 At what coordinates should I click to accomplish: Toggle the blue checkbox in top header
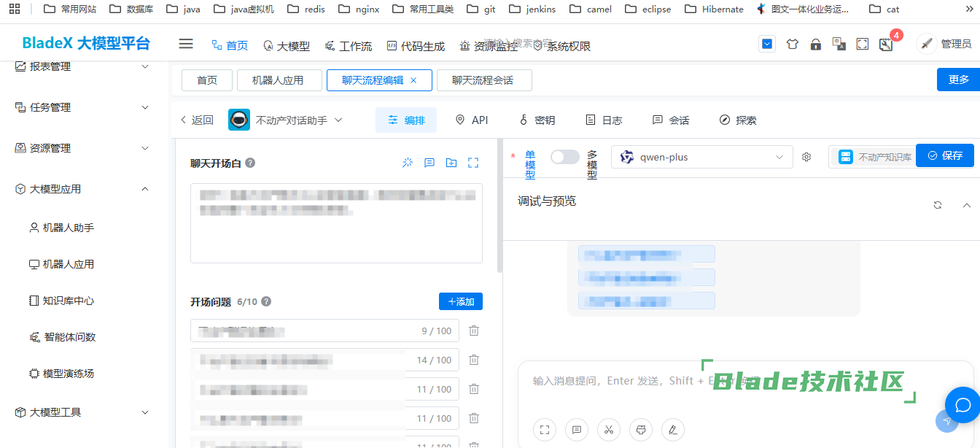tap(767, 45)
